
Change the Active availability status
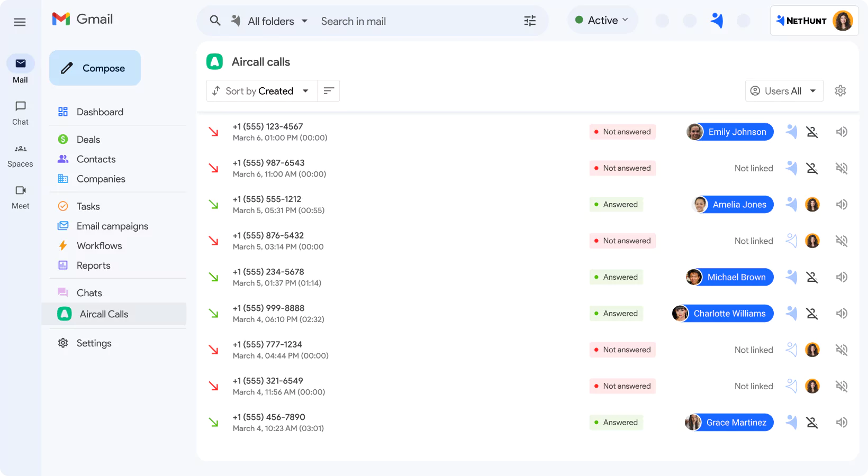602,20
